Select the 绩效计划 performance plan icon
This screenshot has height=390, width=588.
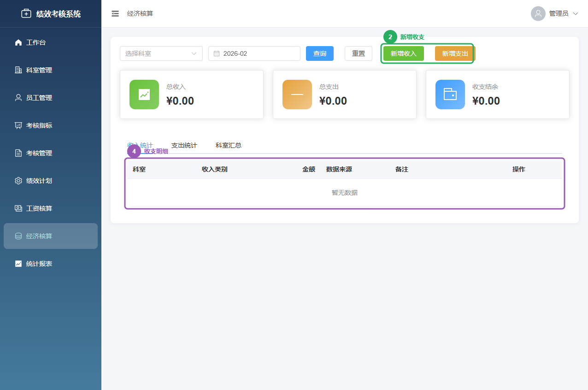(x=18, y=180)
